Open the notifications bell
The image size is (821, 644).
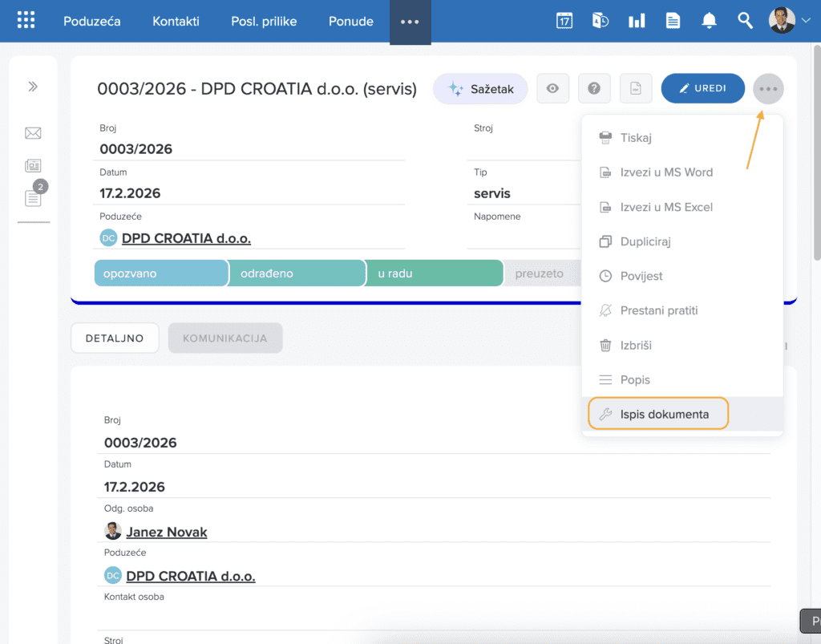[x=709, y=21]
